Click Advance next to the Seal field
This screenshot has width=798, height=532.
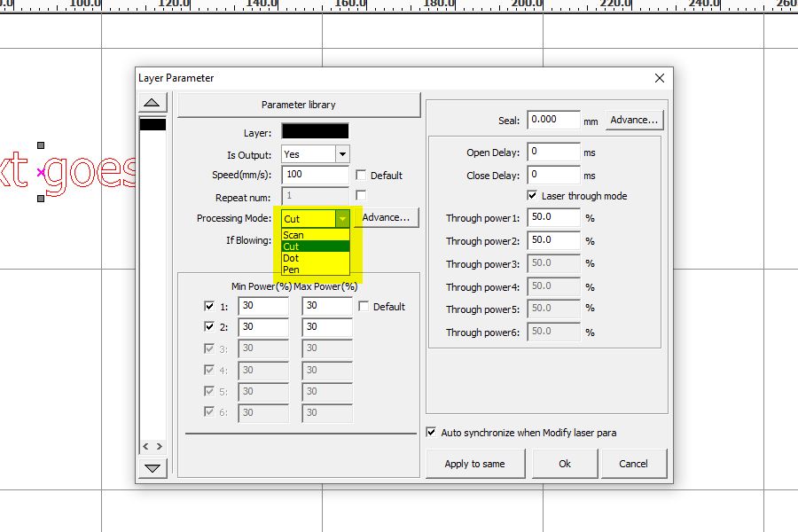[x=634, y=119]
